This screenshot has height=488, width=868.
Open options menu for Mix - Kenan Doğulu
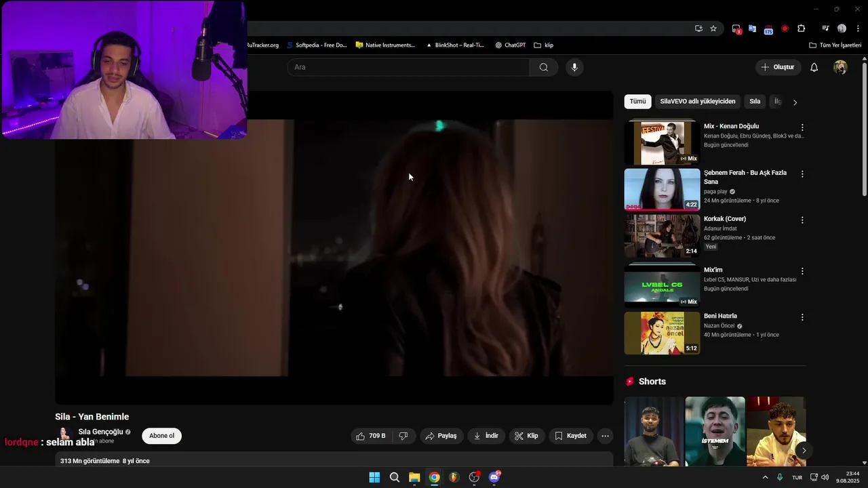[802, 127]
